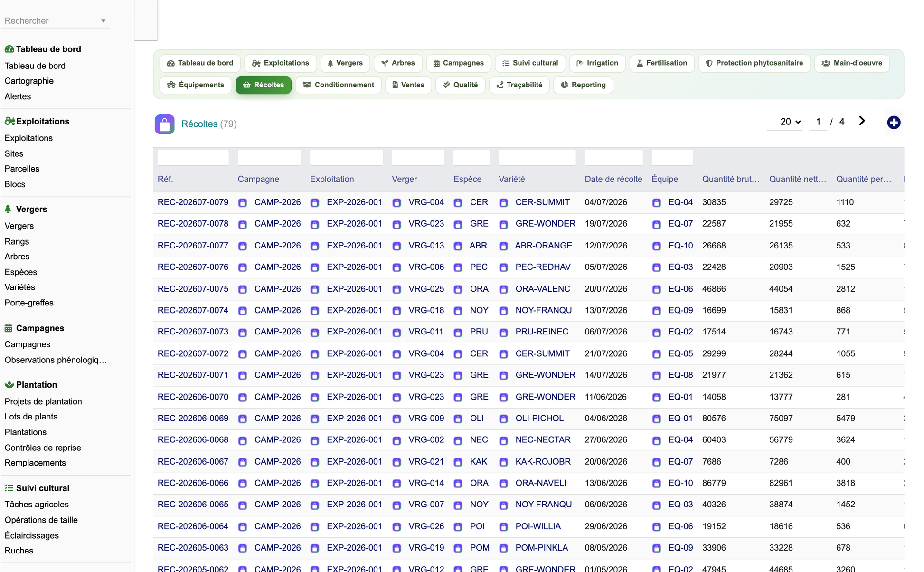The width and height of the screenshot is (924, 572).
Task: Click the Variété filter input field
Action: [x=537, y=157]
